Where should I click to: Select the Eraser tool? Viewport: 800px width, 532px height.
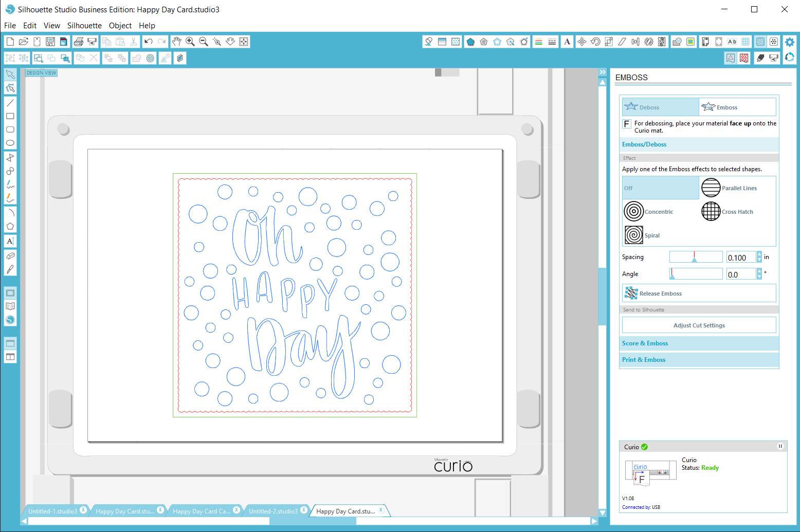pyautogui.click(x=10, y=255)
